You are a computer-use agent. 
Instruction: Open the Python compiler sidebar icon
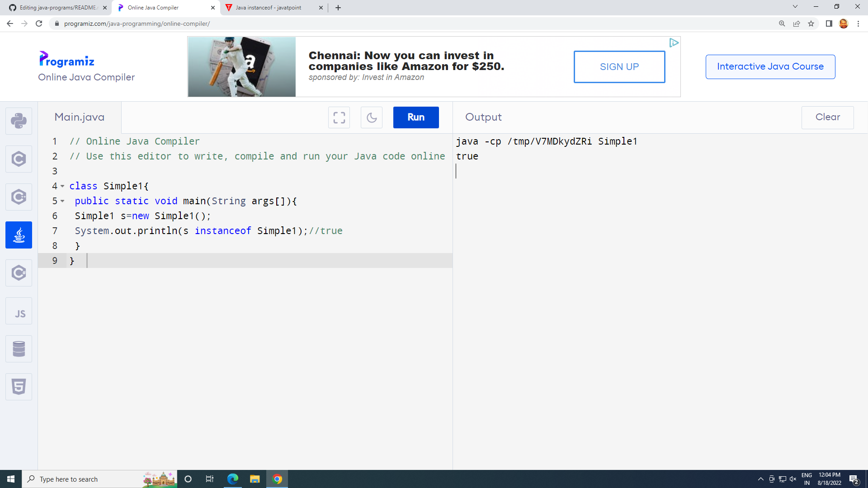point(19,121)
